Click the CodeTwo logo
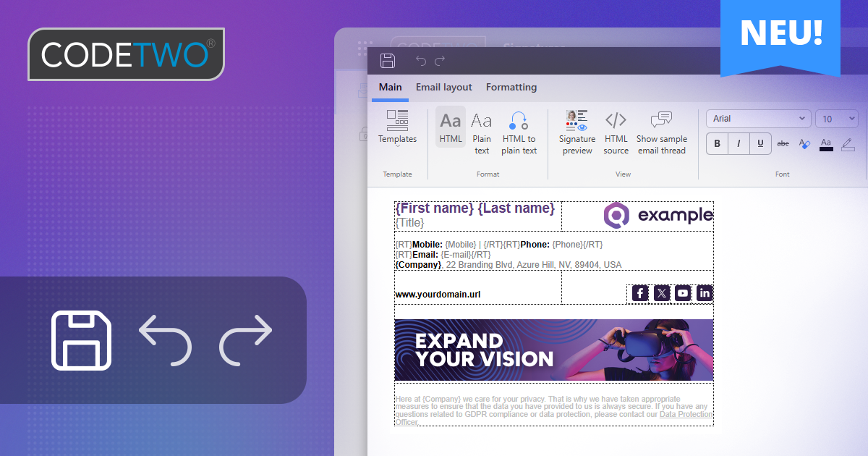The image size is (868, 456). 127,54
